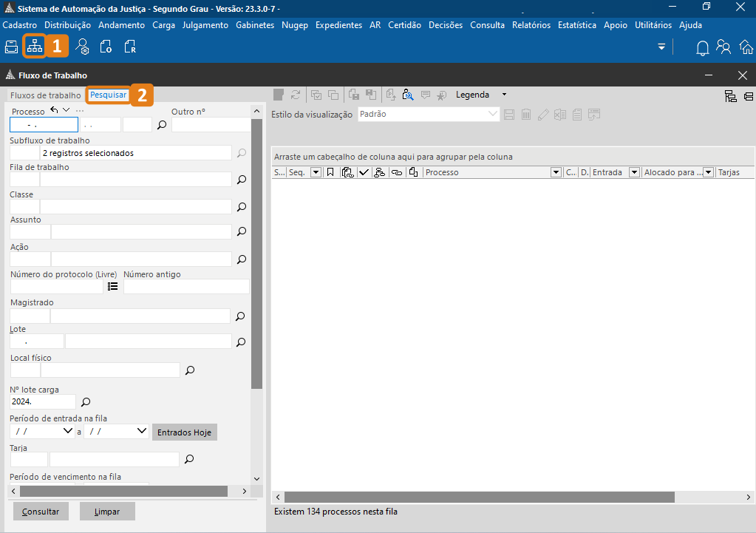Open the Relatórios menu
This screenshot has width=756, height=533.
click(531, 25)
